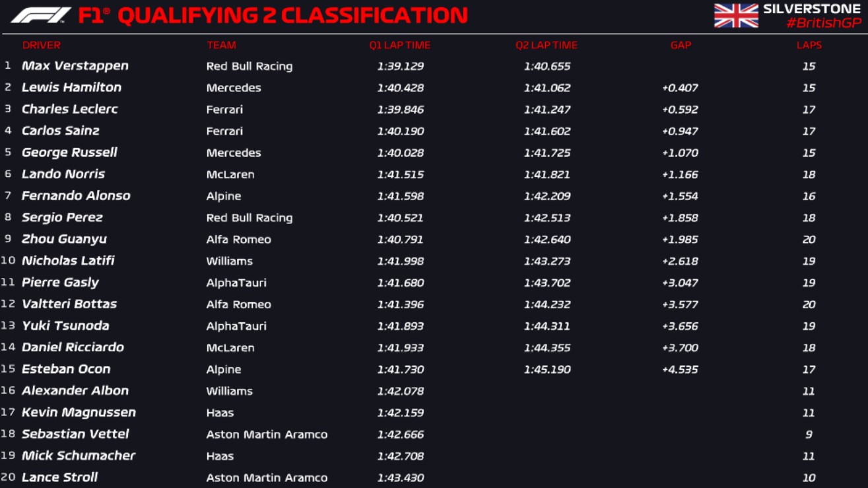Sort by the Q1 LAP TIME header
This screenshot has height=488, width=868.
[x=400, y=45]
